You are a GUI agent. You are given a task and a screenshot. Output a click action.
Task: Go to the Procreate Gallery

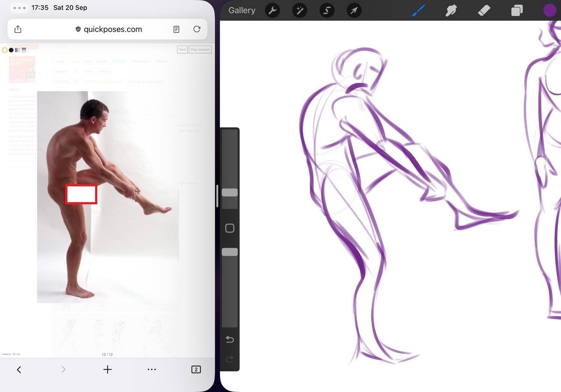point(241,11)
